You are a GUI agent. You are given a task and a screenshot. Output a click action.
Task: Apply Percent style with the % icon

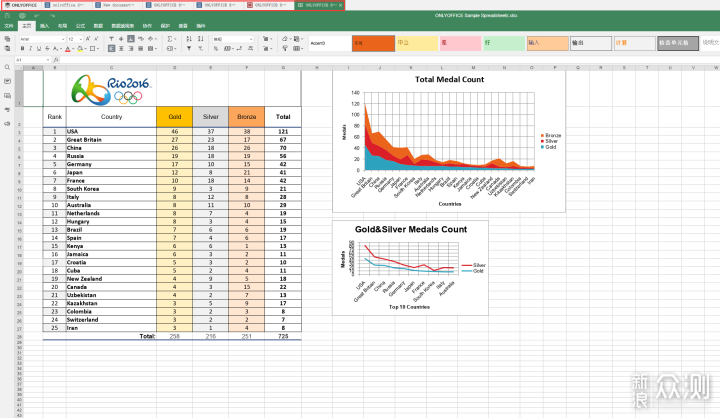tap(216, 48)
